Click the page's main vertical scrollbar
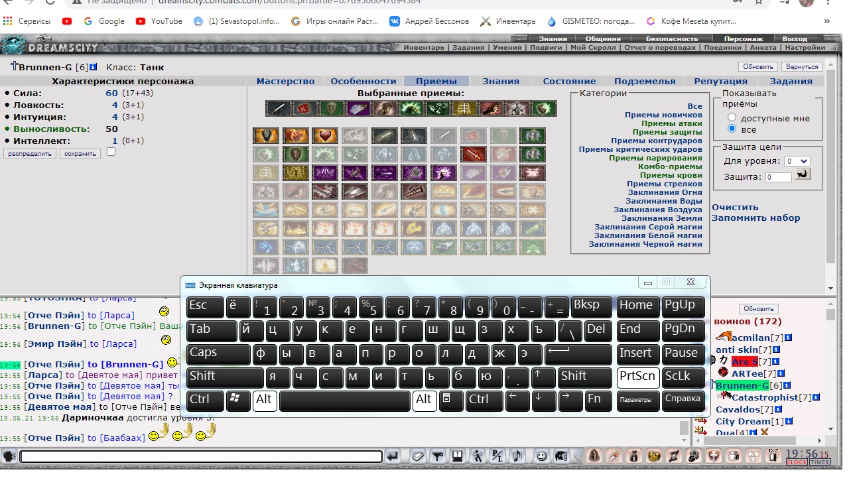The width and height of the screenshot is (849, 504). [831, 176]
